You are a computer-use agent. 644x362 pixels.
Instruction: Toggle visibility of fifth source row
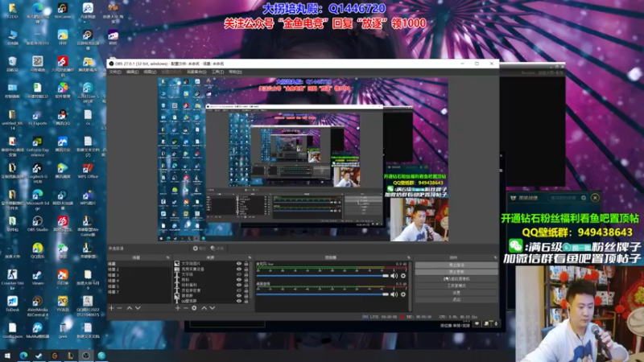click(239, 286)
